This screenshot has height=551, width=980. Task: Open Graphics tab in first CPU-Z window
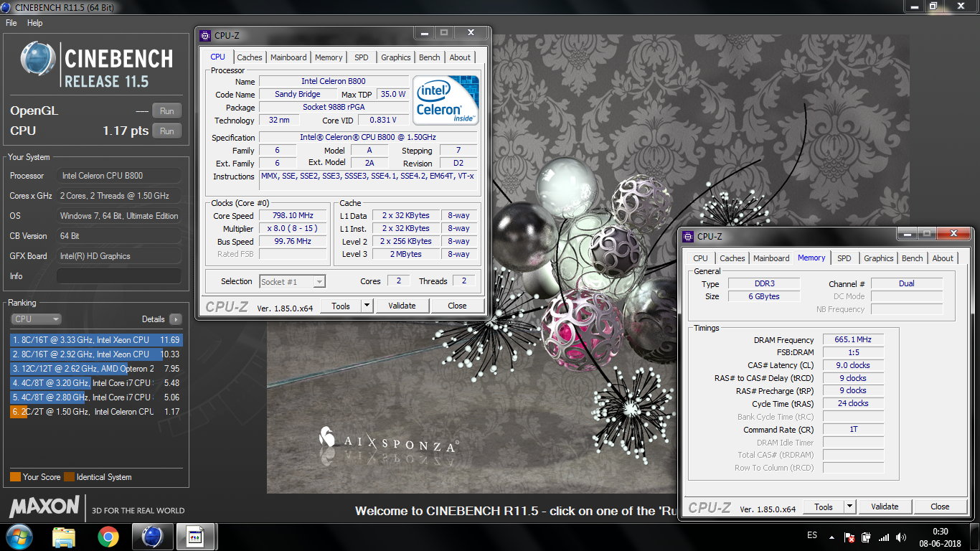point(396,57)
